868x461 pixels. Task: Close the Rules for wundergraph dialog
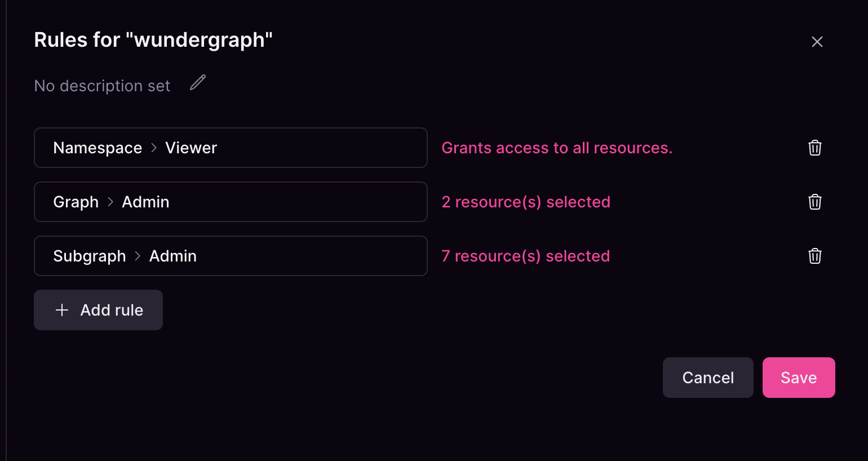[x=817, y=42]
